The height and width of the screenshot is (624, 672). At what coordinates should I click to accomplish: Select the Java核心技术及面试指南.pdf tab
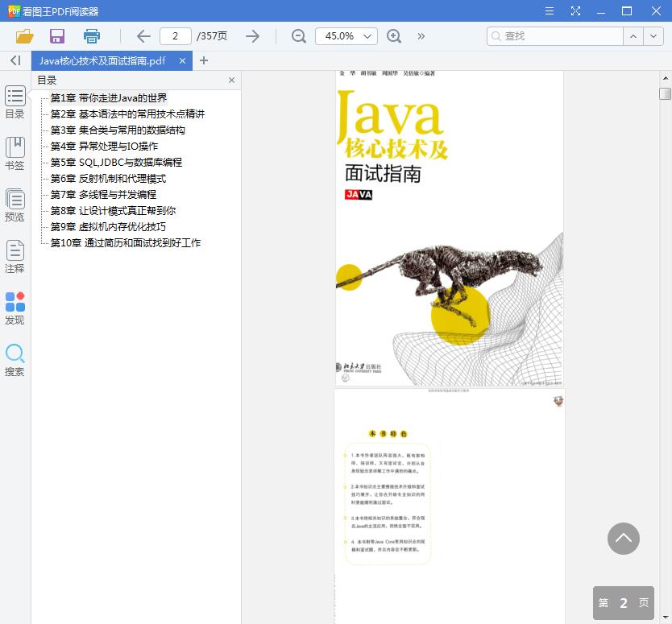(x=102, y=61)
